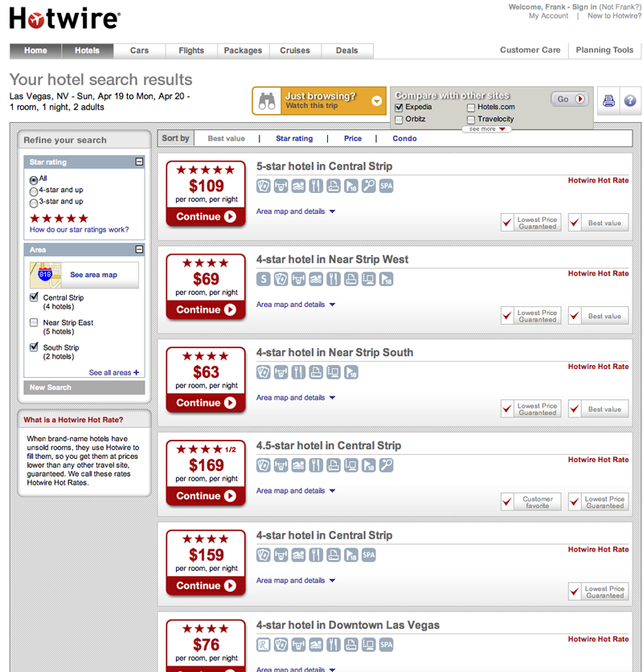Open help question mark icon
The width and height of the screenshot is (643, 672).
pos(629,101)
